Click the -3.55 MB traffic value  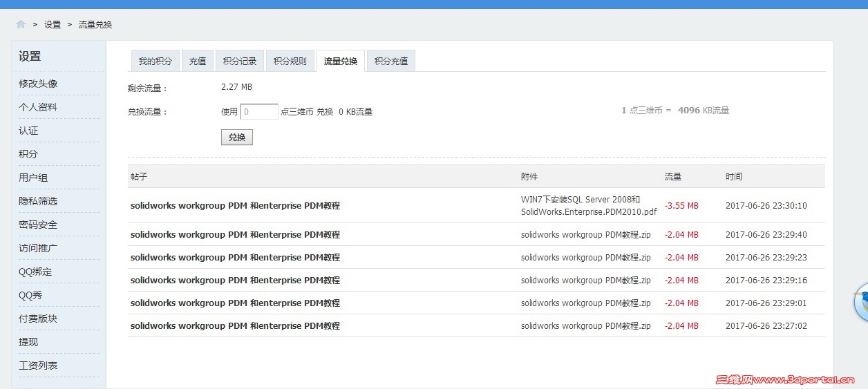click(681, 205)
